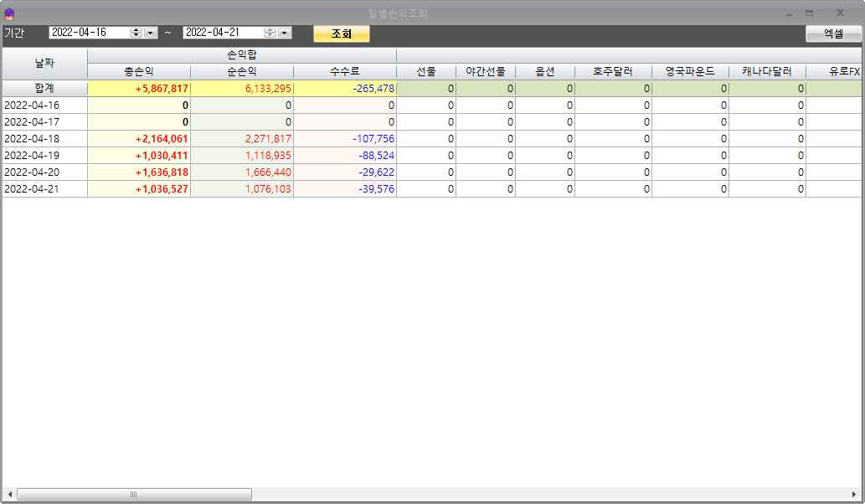
Task: Click the 날짜 column header
Action: [44, 64]
